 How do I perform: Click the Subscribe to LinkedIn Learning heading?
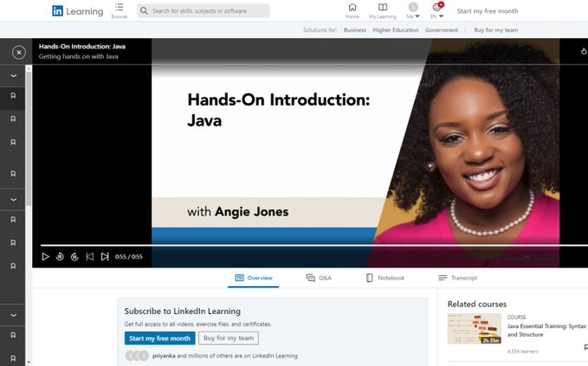182,311
